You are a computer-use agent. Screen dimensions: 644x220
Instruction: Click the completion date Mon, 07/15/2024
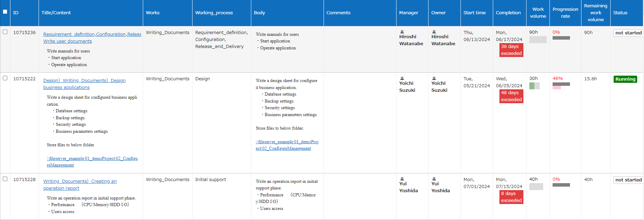509,183
